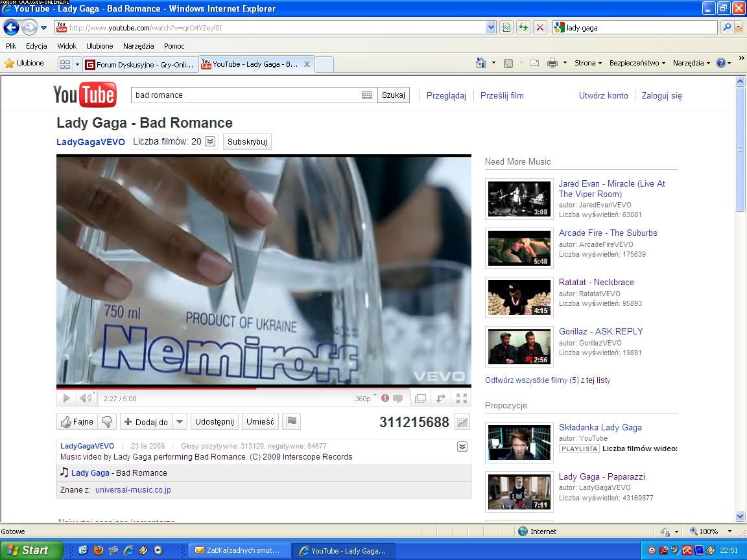
Task: Click the RSS feeds icon
Action: pos(508,63)
